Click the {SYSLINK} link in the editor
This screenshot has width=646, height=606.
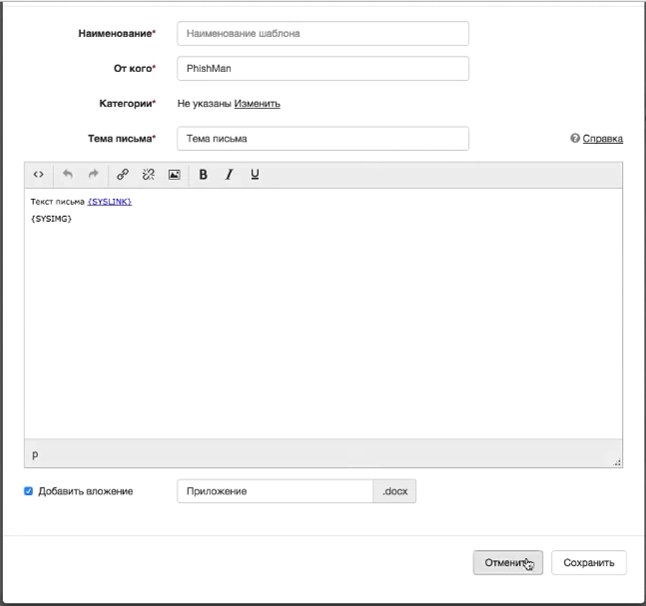coord(109,202)
